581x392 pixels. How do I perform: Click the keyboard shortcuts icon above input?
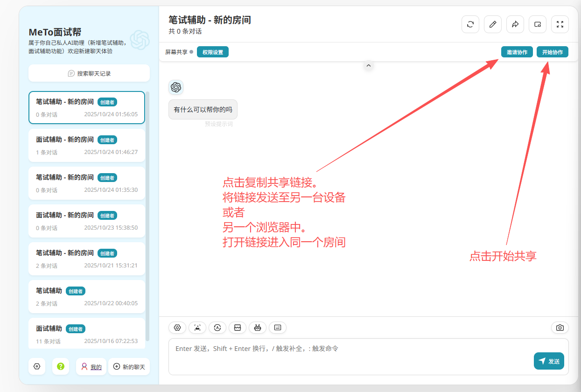[x=278, y=328]
